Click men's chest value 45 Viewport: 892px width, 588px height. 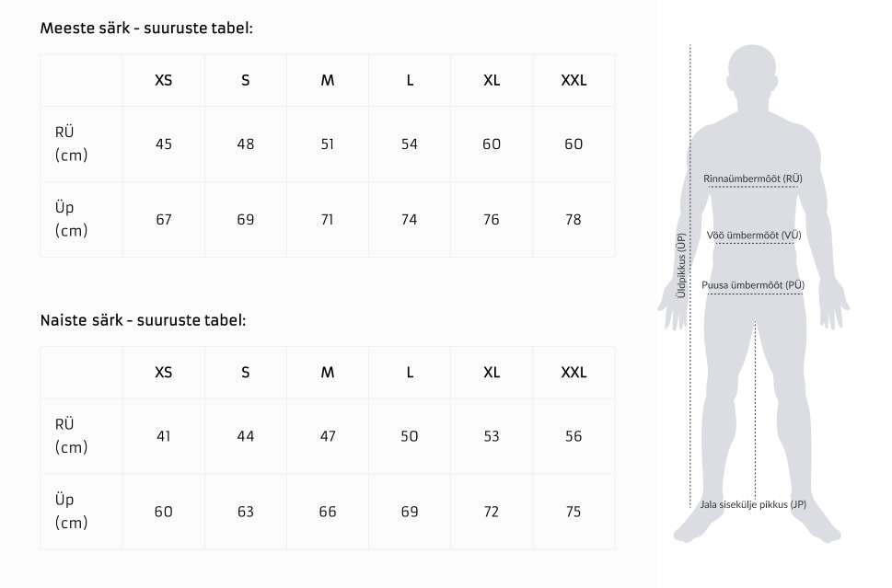click(x=163, y=144)
